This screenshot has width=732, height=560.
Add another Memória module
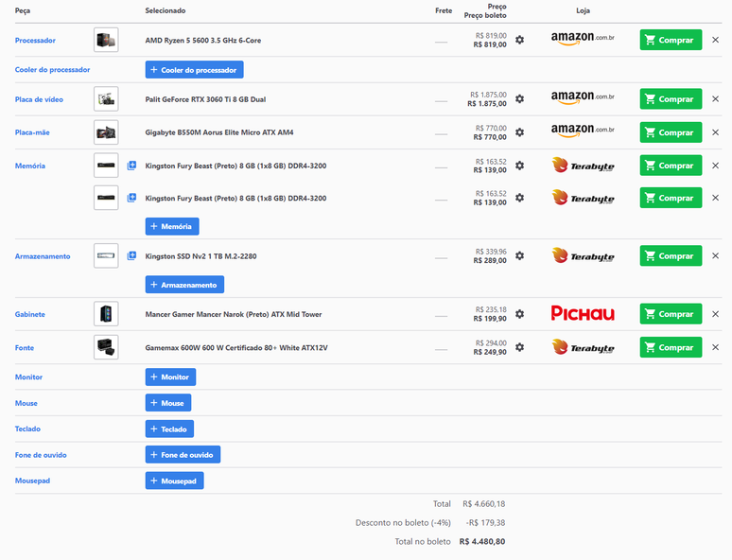171,226
